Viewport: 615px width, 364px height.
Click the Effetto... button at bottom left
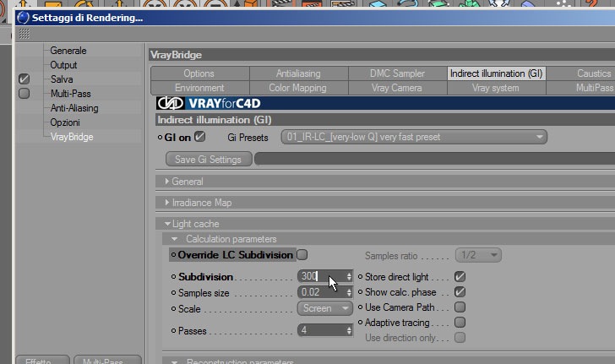coord(42,360)
